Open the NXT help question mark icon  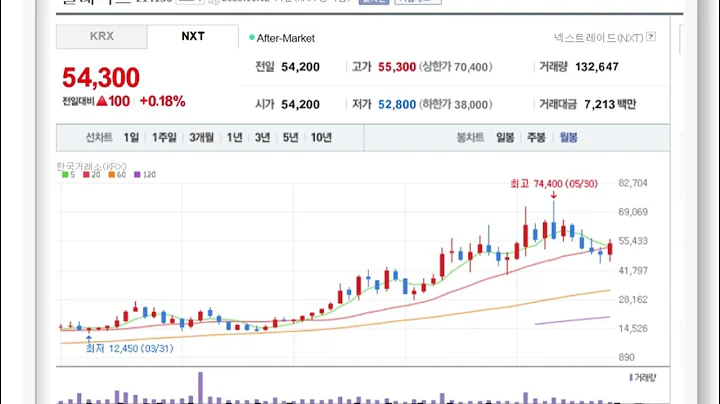651,37
